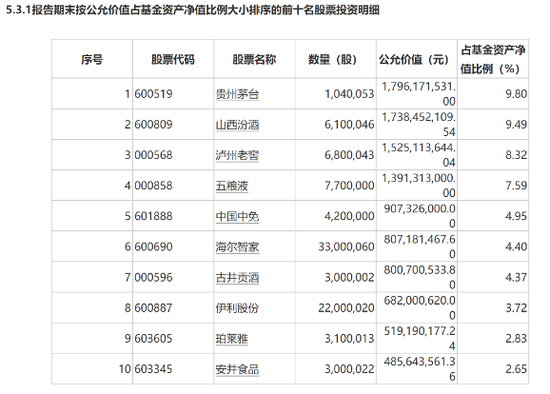Select the 公允价值（元） column header
Screen dimensions: 550x394
(x=417, y=59)
